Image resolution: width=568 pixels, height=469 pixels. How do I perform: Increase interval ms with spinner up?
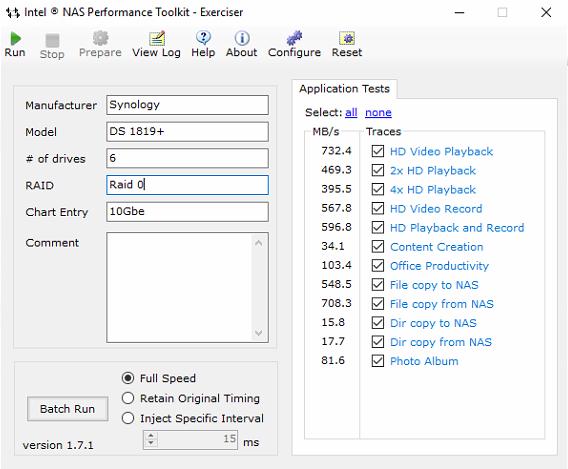[151, 435]
